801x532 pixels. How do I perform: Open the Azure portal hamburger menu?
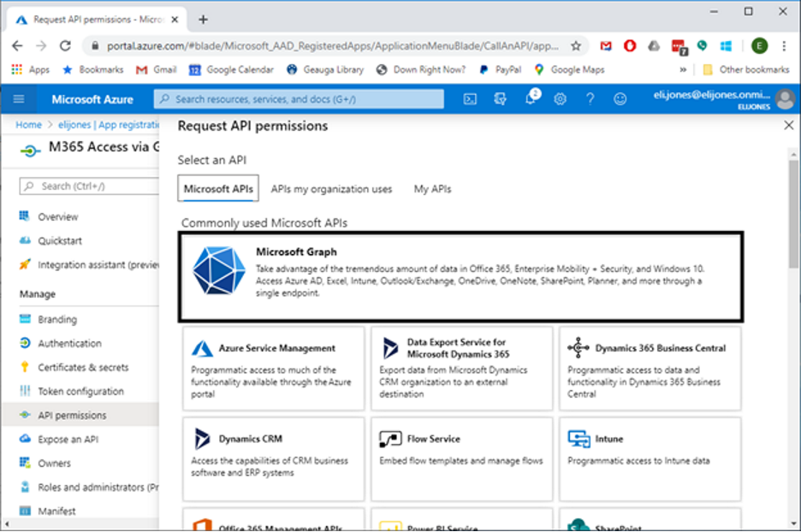click(19, 99)
